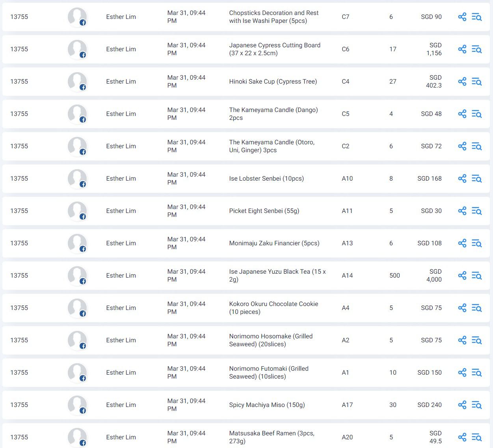
Task: Open details icon for Japanese Cypress Cutting Board
Action: pos(476,49)
